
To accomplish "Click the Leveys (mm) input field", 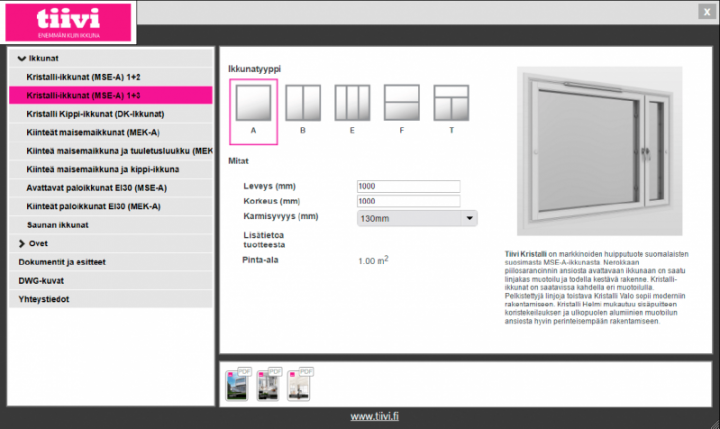I will click(x=408, y=186).
